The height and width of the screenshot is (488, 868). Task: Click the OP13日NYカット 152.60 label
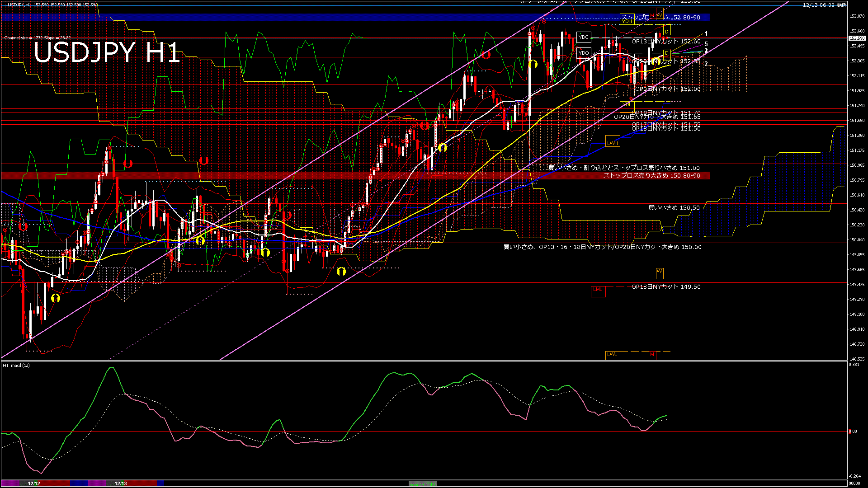click(x=666, y=42)
